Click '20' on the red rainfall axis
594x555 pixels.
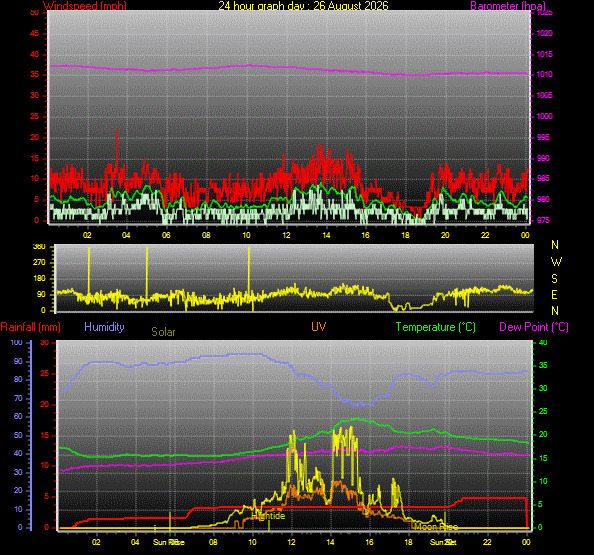45,404
